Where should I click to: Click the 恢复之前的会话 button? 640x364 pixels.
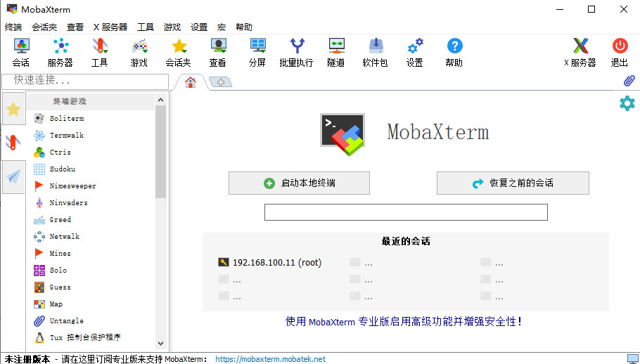point(513,183)
